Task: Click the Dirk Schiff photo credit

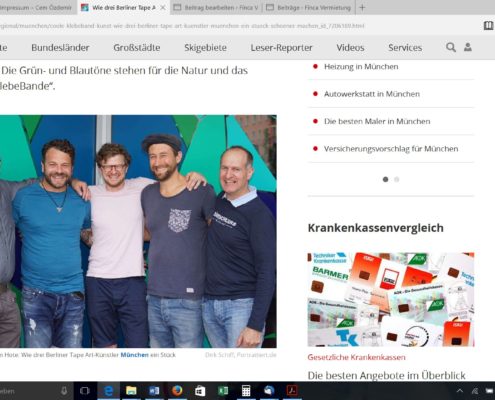Action: click(x=241, y=355)
